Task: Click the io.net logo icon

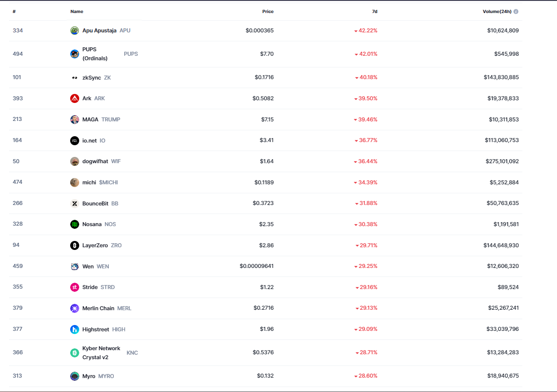Action: (x=75, y=141)
